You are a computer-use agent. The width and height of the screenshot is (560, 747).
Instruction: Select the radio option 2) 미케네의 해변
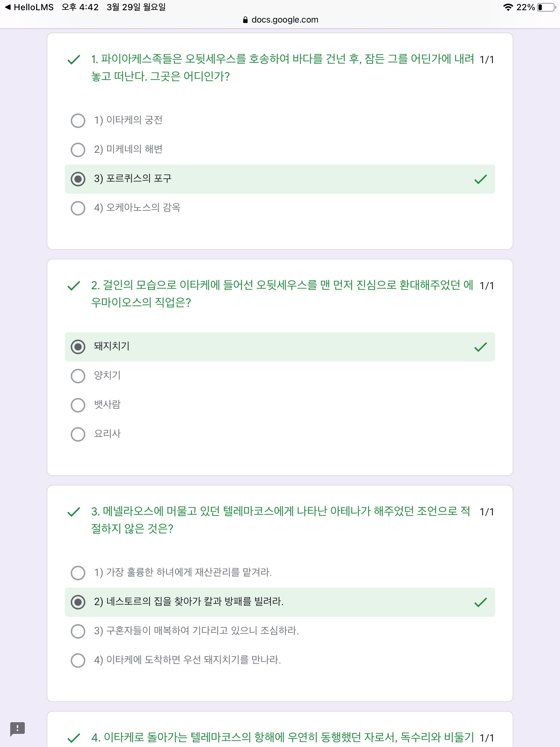tap(78, 150)
